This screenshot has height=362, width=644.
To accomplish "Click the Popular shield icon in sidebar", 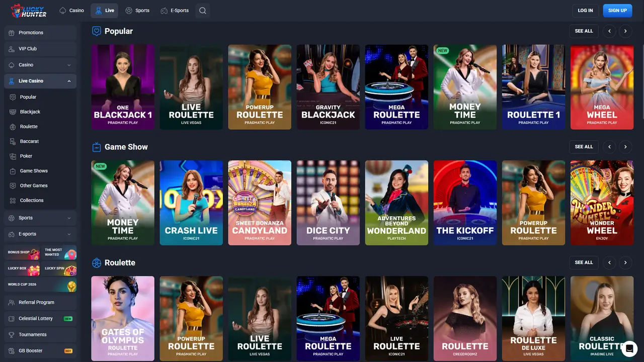I will (x=13, y=97).
